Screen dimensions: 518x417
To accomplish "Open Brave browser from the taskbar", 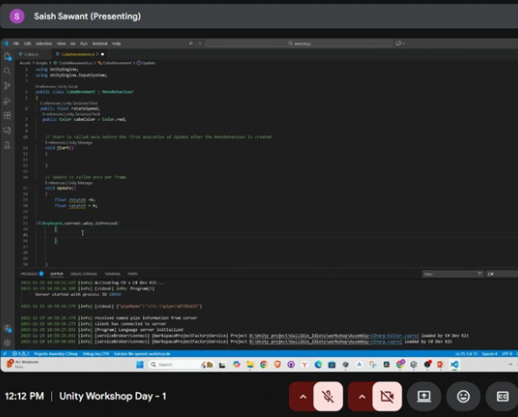I will (x=277, y=365).
